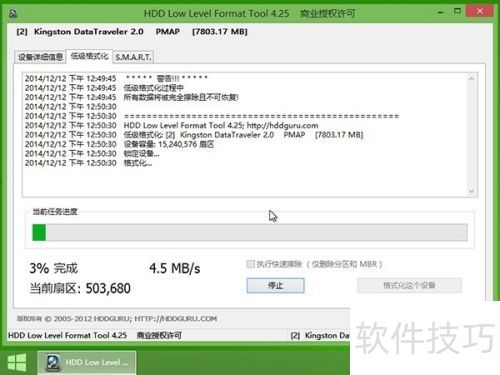The height and width of the screenshot is (375, 500).
Task: Select the log line 锁定设备...
Action: (x=92, y=154)
